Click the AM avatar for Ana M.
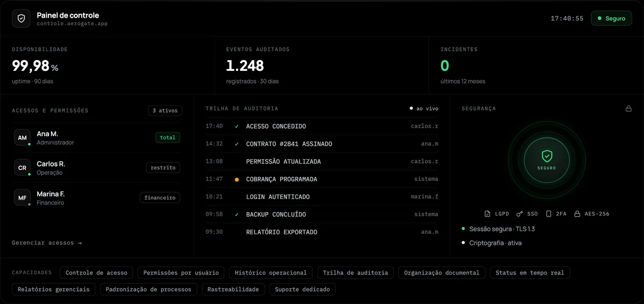 click(x=22, y=138)
